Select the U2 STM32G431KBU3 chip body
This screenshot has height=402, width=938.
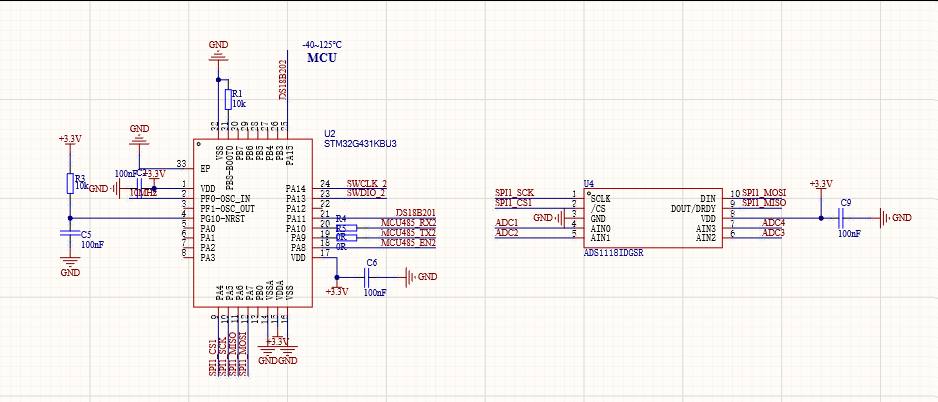click(252, 223)
